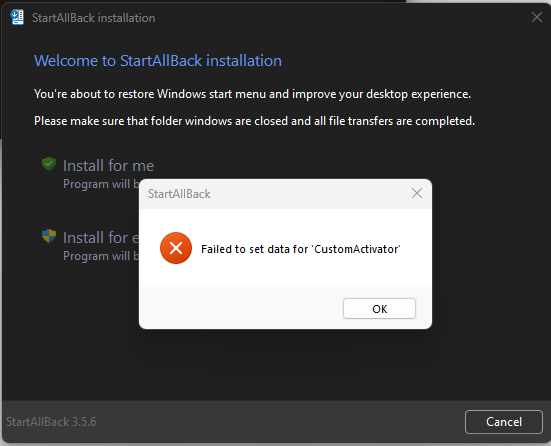Screen dimensions: 551x446
Task: Click the 'Failed to set data' error message
Action: click(x=301, y=249)
